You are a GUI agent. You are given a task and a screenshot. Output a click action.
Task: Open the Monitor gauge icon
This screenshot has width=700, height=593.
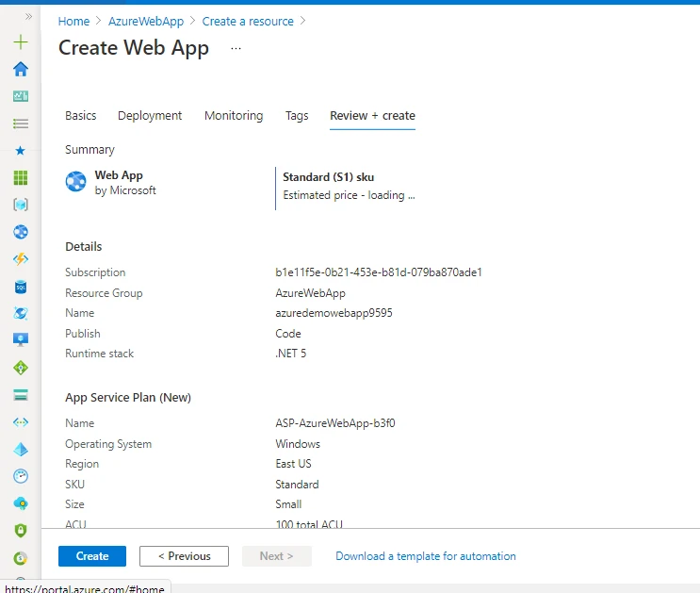[x=21, y=476]
